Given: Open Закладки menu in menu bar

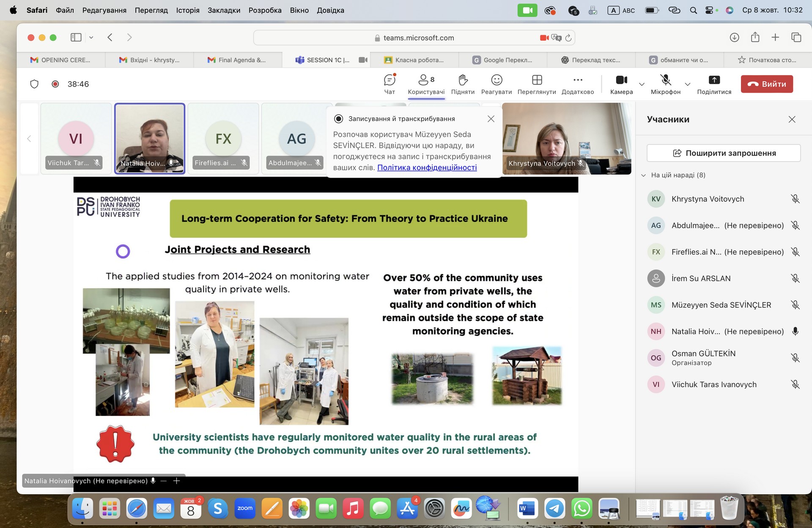Looking at the screenshot, I should (224, 10).
